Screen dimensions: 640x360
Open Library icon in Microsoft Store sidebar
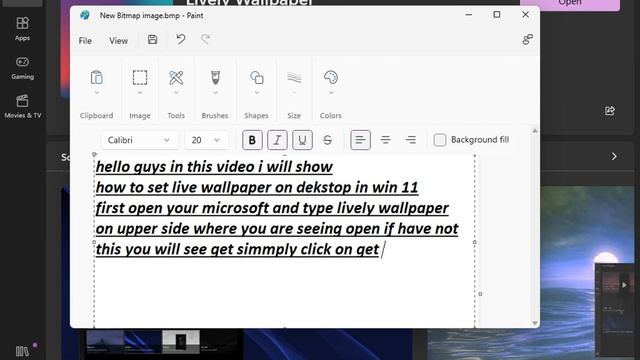(22, 351)
